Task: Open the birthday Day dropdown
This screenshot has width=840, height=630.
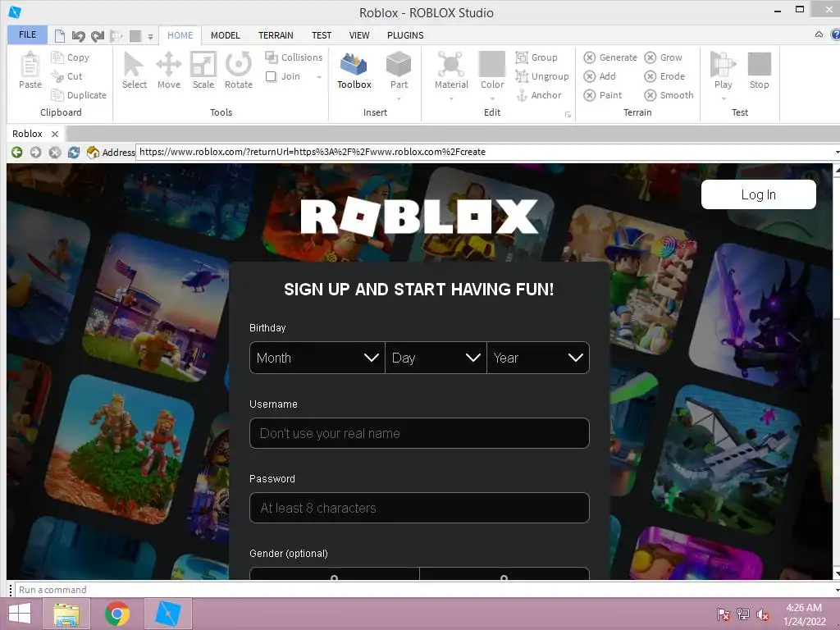Action: [436, 358]
